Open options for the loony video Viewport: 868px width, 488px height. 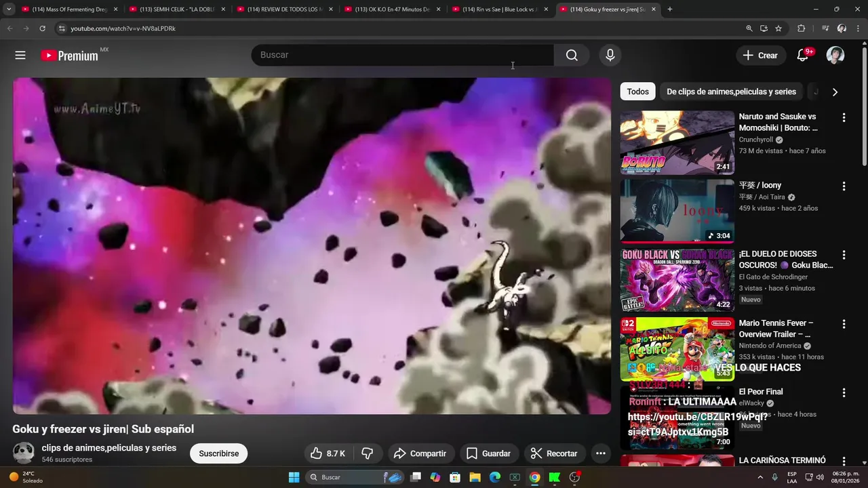pos(844,186)
